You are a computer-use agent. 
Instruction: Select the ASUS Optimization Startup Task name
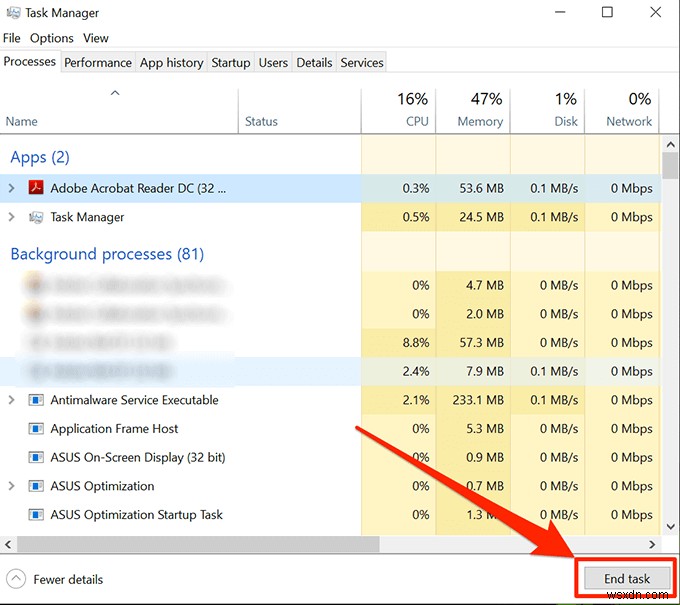point(136,514)
